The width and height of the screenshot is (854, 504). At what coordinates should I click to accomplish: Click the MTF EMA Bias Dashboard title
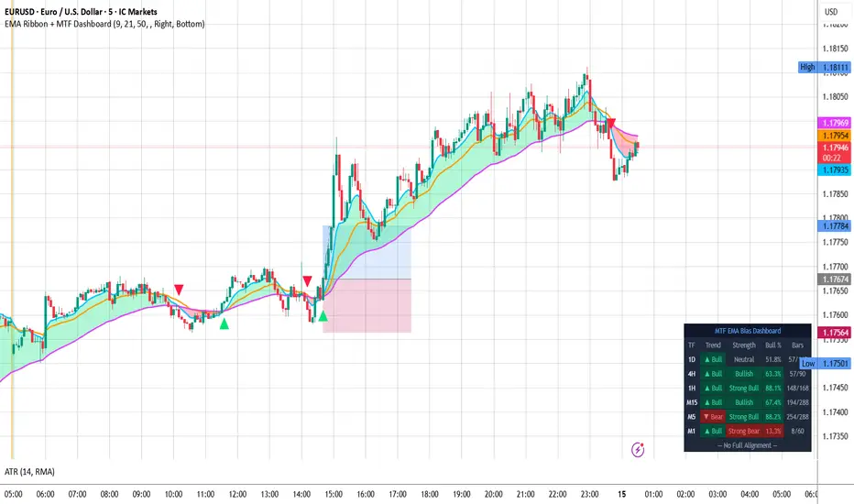pos(748,331)
